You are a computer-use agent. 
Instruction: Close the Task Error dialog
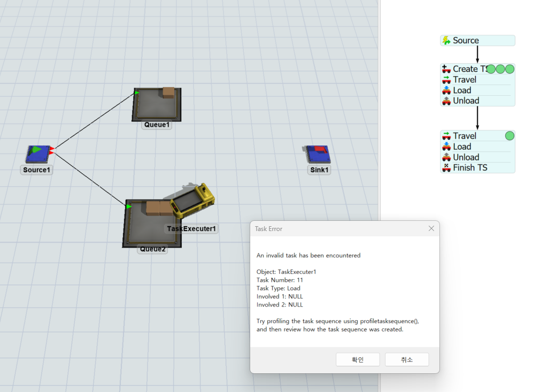coord(431,229)
